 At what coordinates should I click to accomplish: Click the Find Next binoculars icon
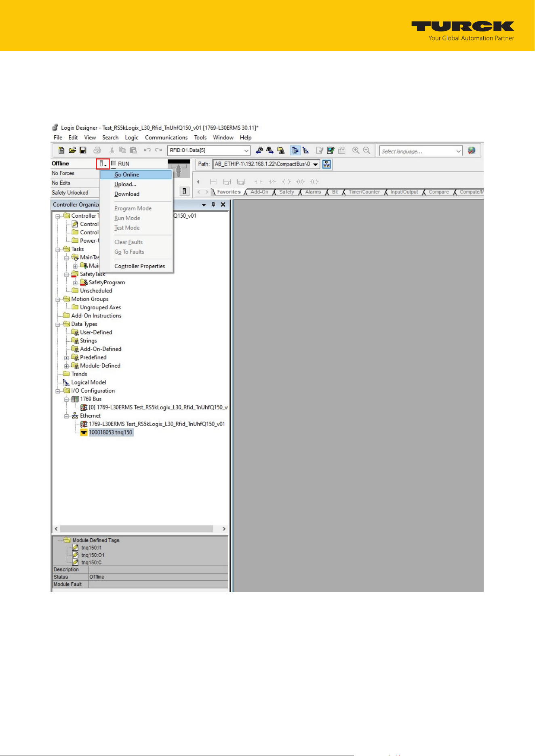pyautogui.click(x=270, y=151)
